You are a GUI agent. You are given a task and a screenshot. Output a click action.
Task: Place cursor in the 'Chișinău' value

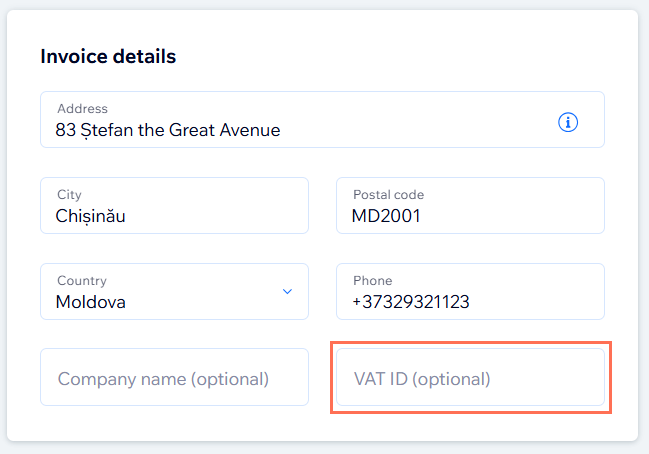(91, 216)
